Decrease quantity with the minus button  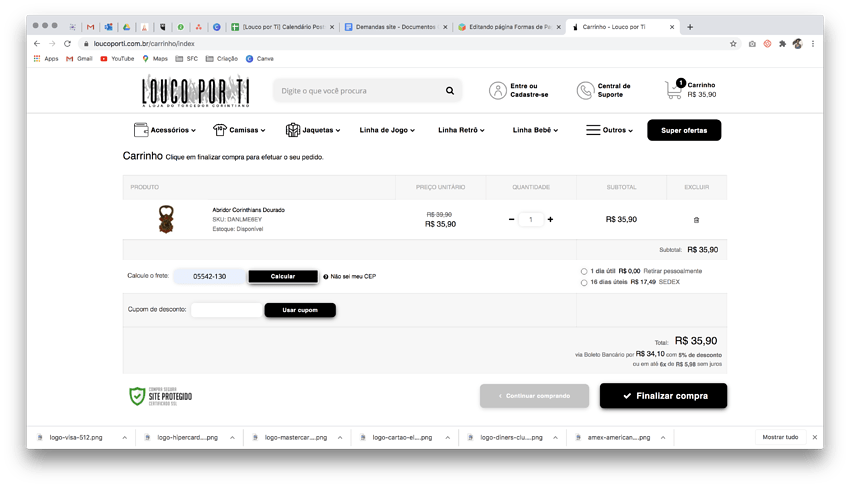click(x=511, y=220)
